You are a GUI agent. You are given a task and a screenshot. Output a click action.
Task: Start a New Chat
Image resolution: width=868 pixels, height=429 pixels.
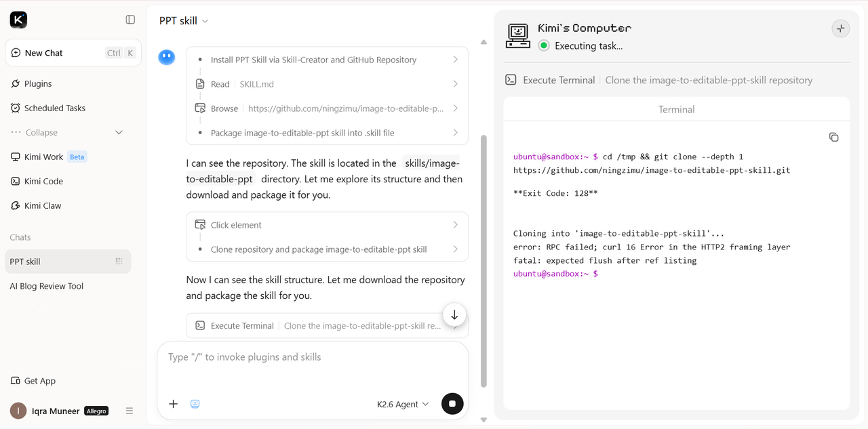coord(73,53)
